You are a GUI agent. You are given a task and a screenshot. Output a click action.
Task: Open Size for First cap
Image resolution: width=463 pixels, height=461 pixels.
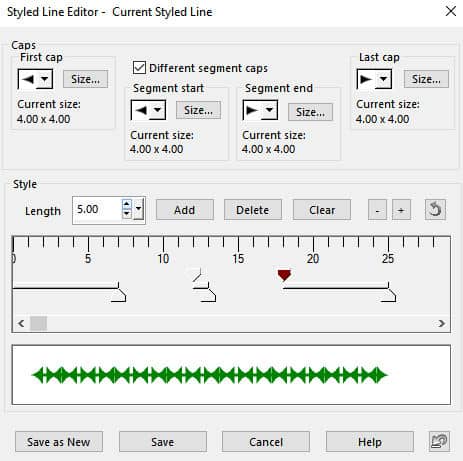click(x=85, y=79)
